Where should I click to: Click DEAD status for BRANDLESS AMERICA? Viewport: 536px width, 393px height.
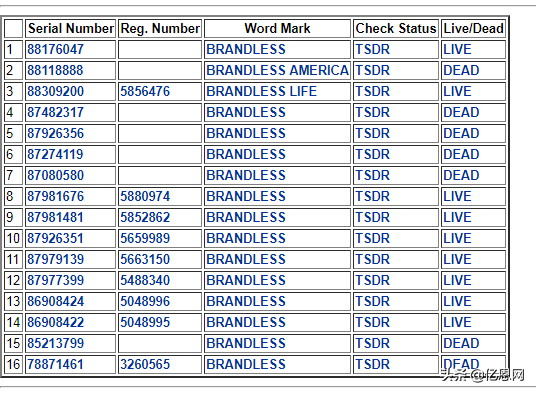pyautogui.click(x=461, y=70)
